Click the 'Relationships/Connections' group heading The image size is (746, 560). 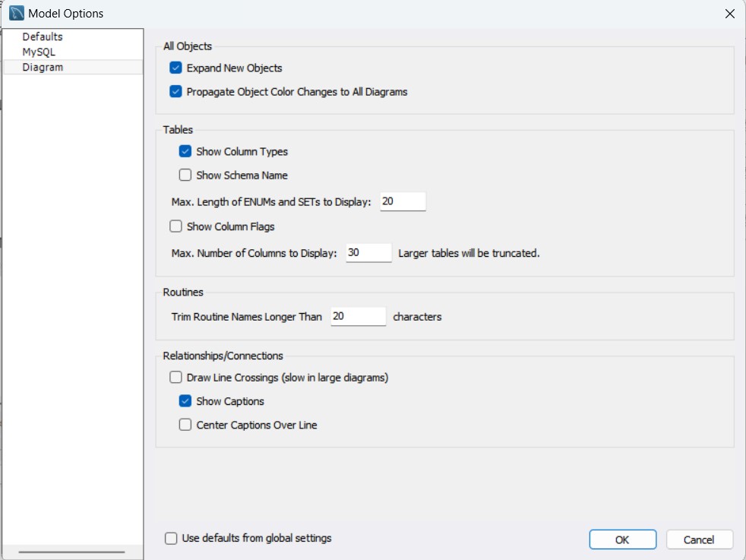pyautogui.click(x=223, y=356)
